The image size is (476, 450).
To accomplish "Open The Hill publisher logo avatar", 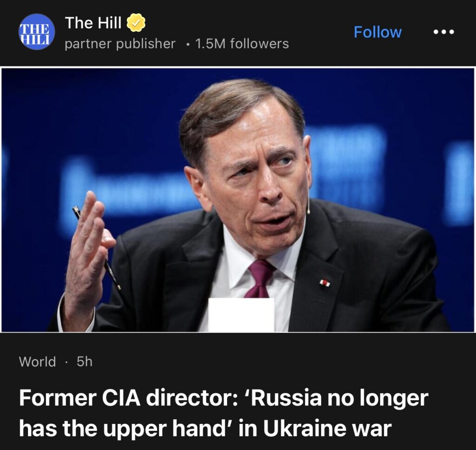I will [37, 32].
